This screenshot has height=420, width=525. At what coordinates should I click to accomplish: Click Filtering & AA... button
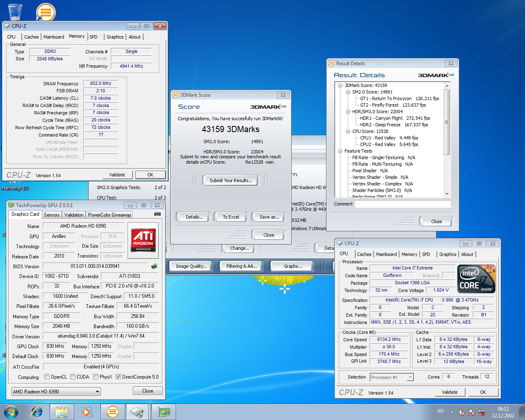click(x=242, y=266)
